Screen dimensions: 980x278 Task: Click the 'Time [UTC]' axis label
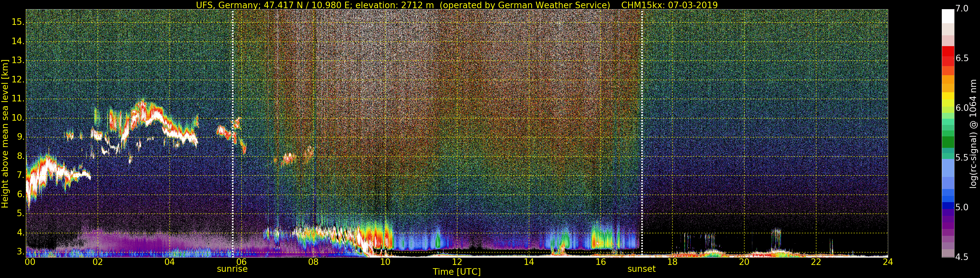coord(457,271)
